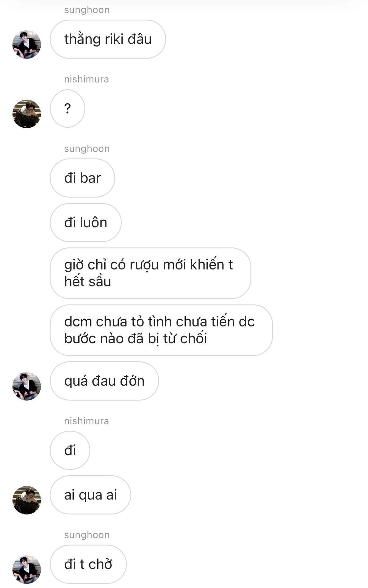Select the 'giờ chỉ có rượu' message
The width and height of the screenshot is (368, 588).
pos(151,273)
